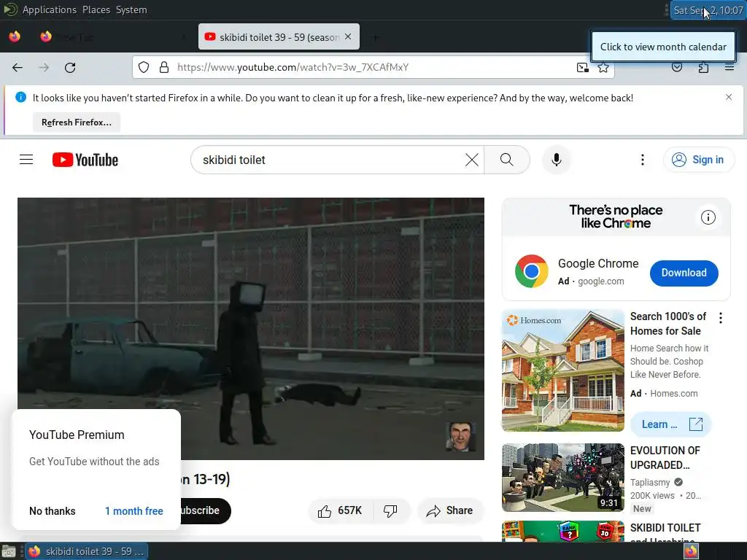Image resolution: width=747 pixels, height=560 pixels.
Task: Click the Google Chrome logo in ad
Action: (531, 271)
